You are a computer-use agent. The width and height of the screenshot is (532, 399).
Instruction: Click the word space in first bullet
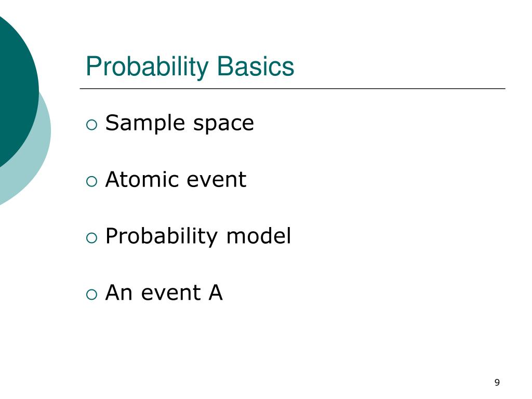223,125
